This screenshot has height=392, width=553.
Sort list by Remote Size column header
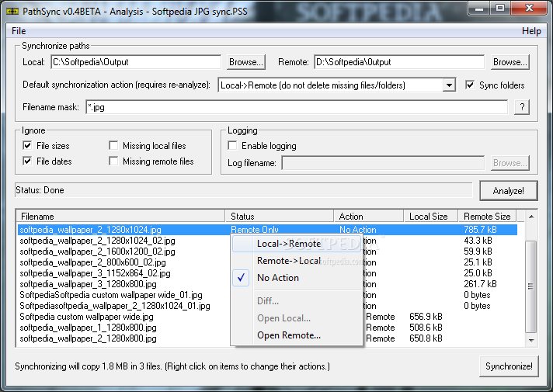coord(487,216)
